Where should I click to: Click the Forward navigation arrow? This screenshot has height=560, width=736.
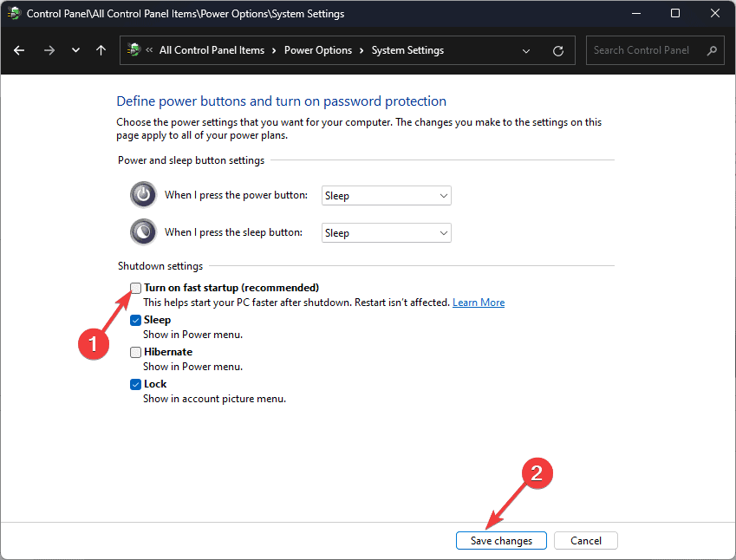click(x=49, y=50)
